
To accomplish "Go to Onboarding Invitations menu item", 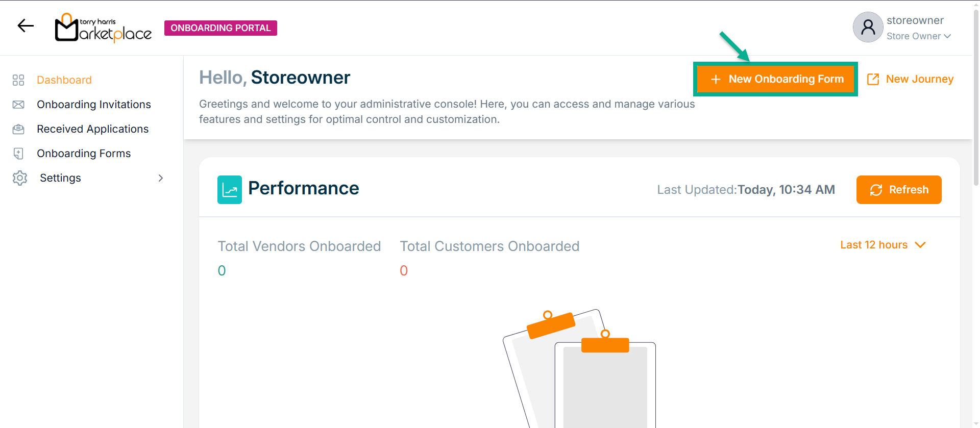I will 94,105.
